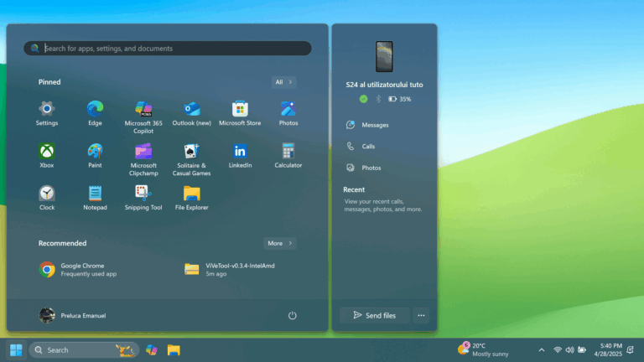Show hidden system tray icons
The image size is (644, 362).
542,350
